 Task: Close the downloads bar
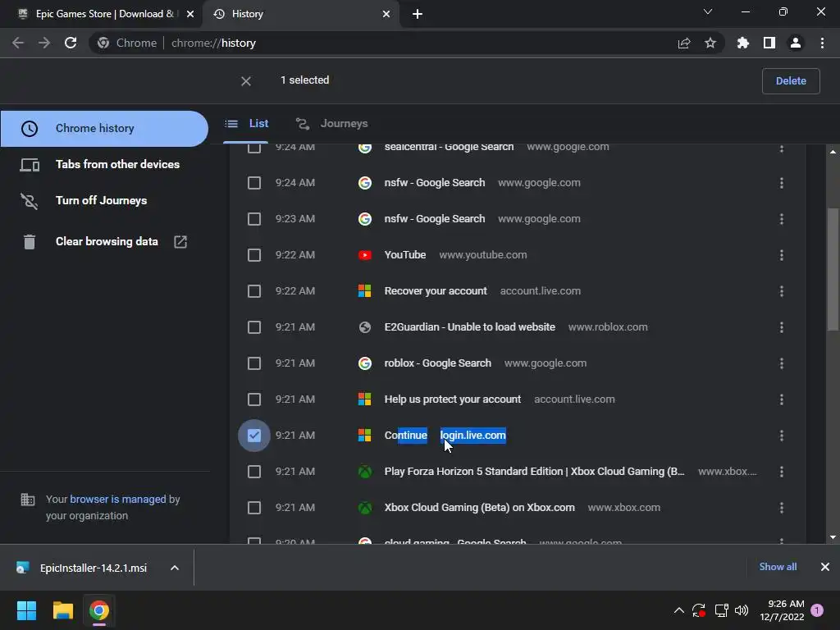tap(825, 567)
